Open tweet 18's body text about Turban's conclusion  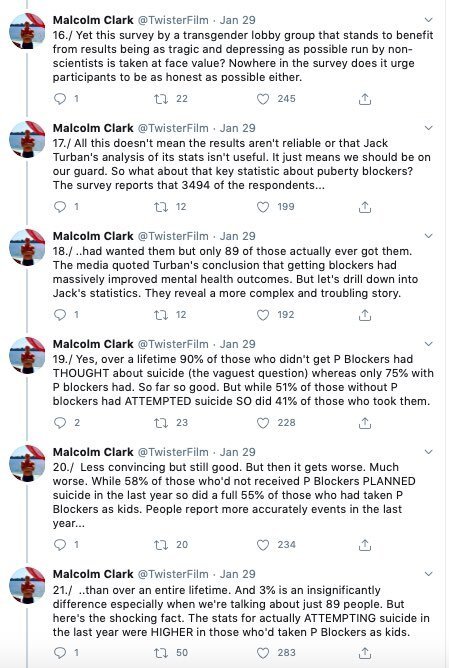[235, 272]
